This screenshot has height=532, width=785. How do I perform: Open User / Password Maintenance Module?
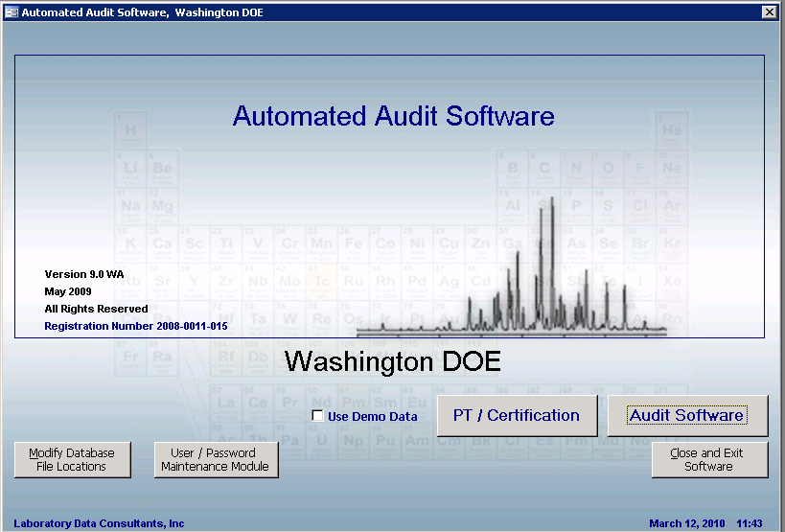(216, 460)
